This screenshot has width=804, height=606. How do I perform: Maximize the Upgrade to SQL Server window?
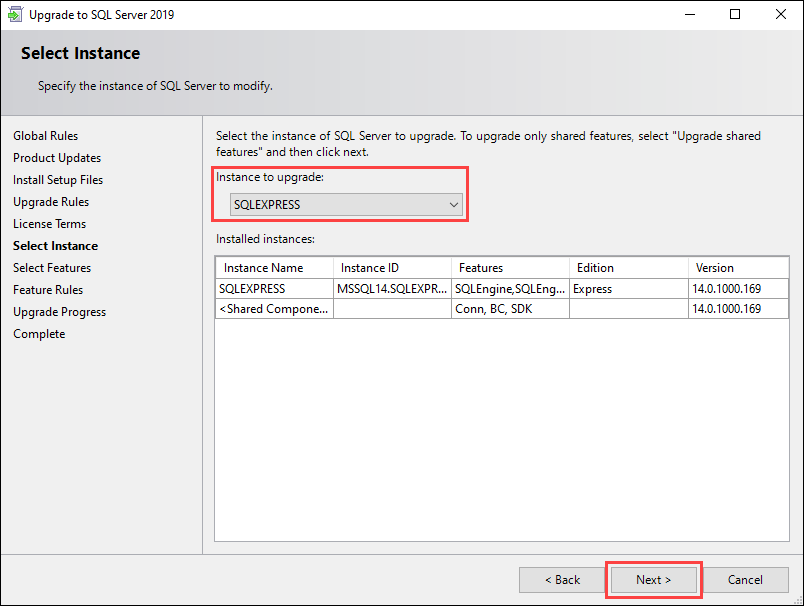pyautogui.click(x=735, y=15)
